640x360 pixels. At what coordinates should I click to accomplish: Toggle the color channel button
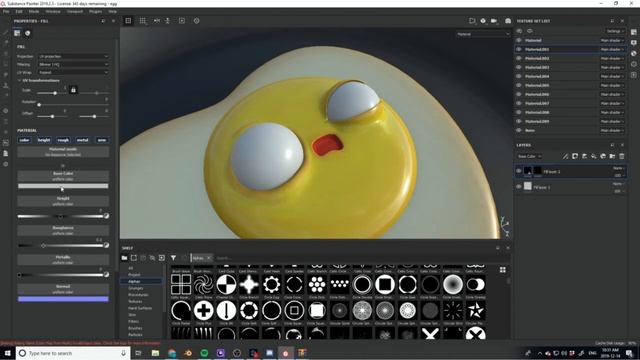pos(24,140)
